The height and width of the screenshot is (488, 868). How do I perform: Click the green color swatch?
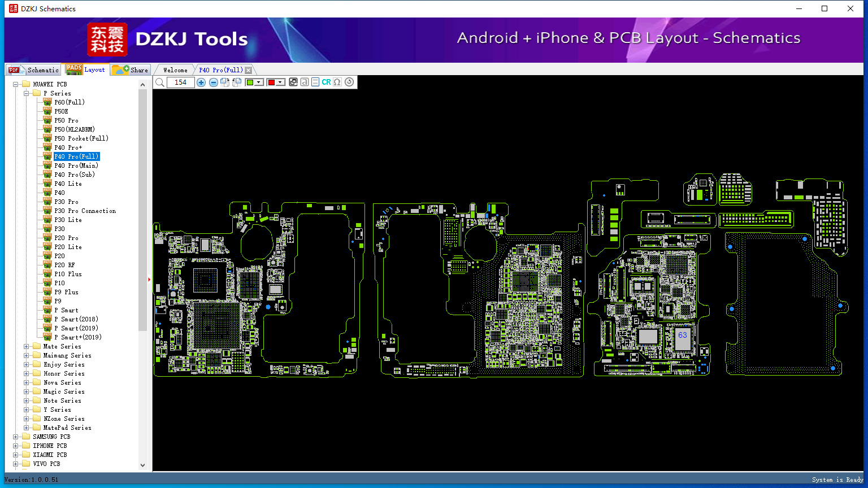point(250,82)
